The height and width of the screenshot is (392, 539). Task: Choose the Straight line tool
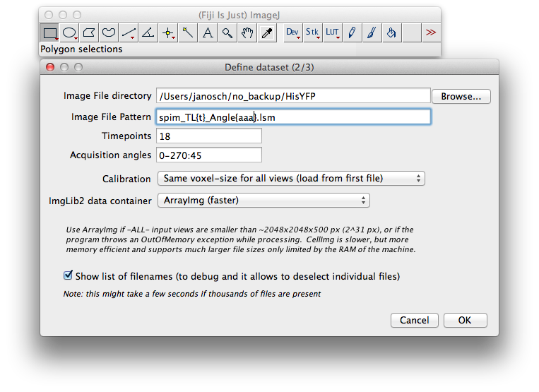click(x=129, y=32)
